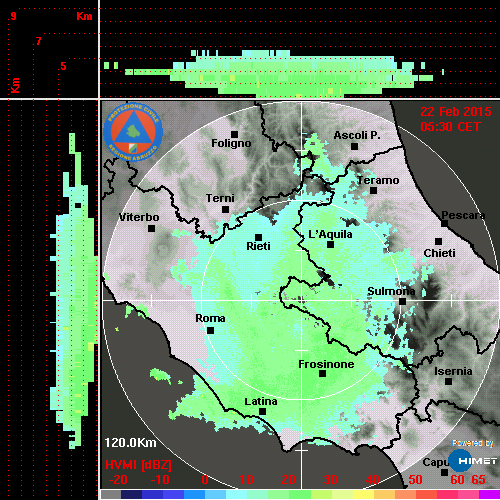The image size is (500, 500).
Task: Click the magenta swatch at 65 dBZ
Action: point(489,494)
